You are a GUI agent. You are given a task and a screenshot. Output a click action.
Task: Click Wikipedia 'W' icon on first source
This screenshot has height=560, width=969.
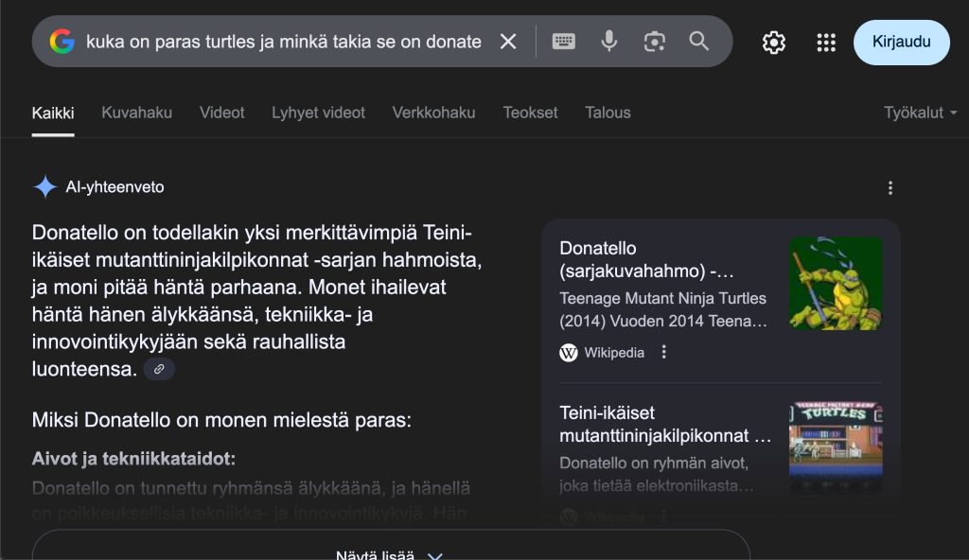click(569, 352)
